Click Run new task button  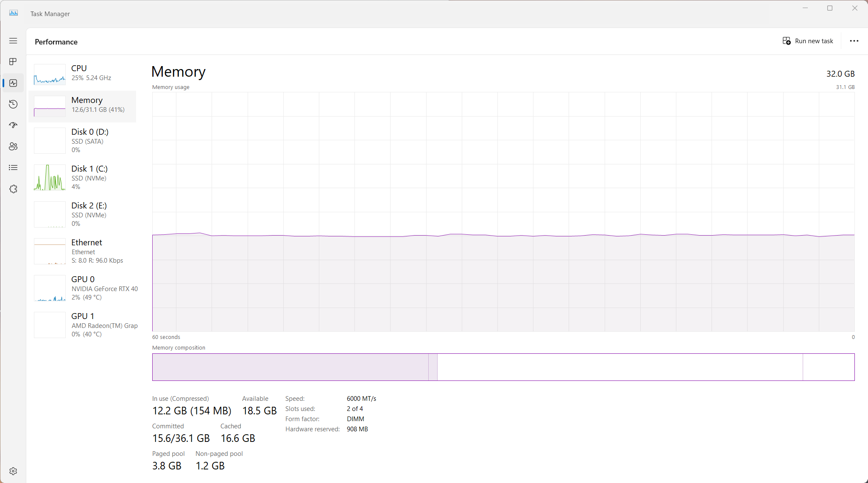(808, 41)
